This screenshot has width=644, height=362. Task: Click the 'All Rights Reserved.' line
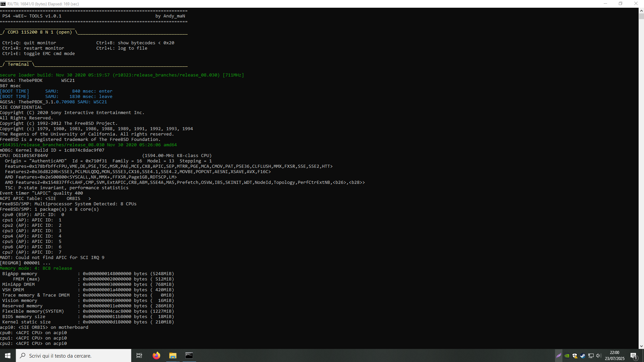(27, 118)
